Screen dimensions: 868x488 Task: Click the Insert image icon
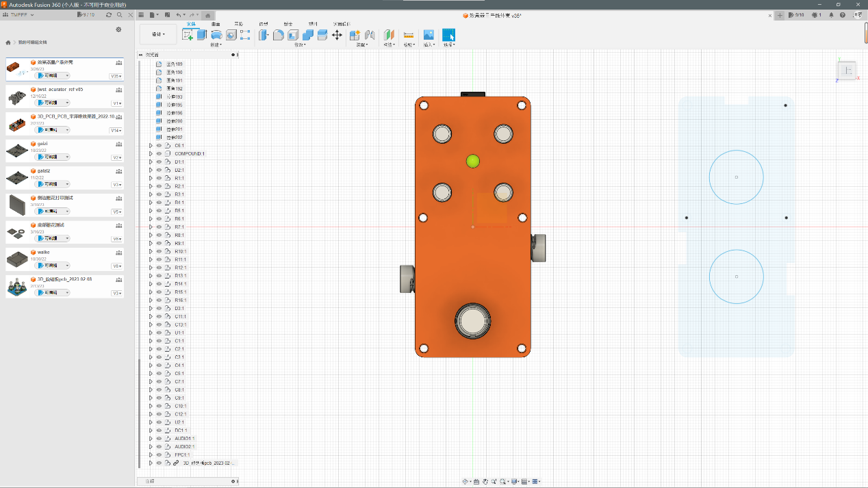(429, 35)
